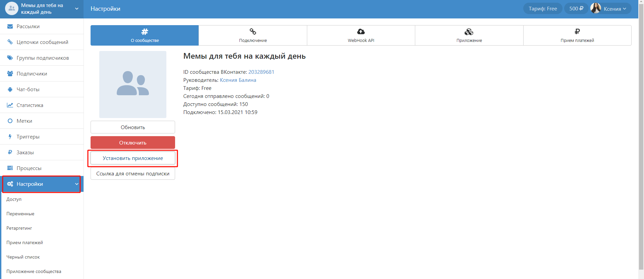Open Черный список subitem
644x279 pixels.
43,257
